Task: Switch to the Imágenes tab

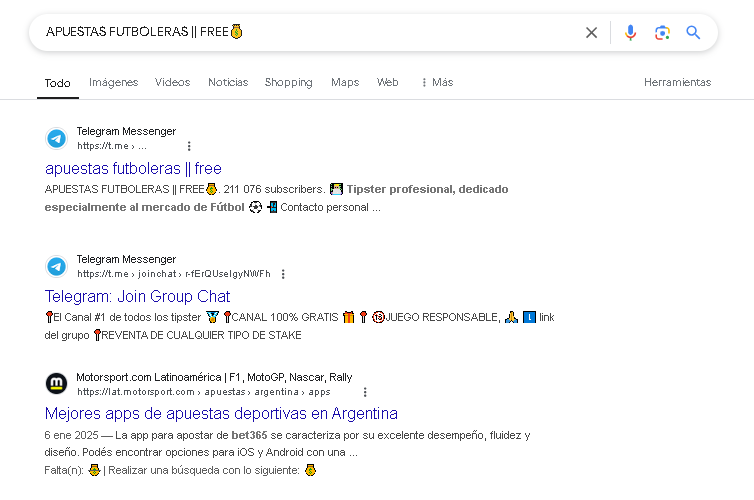Action: point(113,83)
